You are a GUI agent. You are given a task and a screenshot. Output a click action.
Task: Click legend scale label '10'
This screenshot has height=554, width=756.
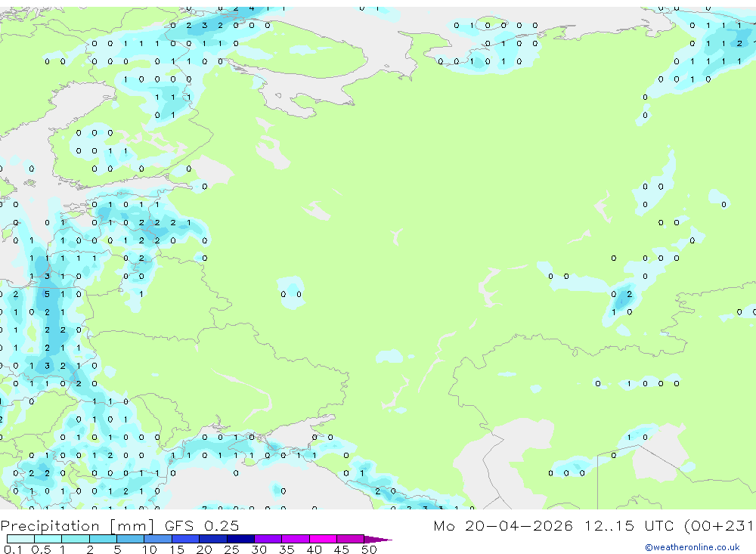(x=149, y=549)
